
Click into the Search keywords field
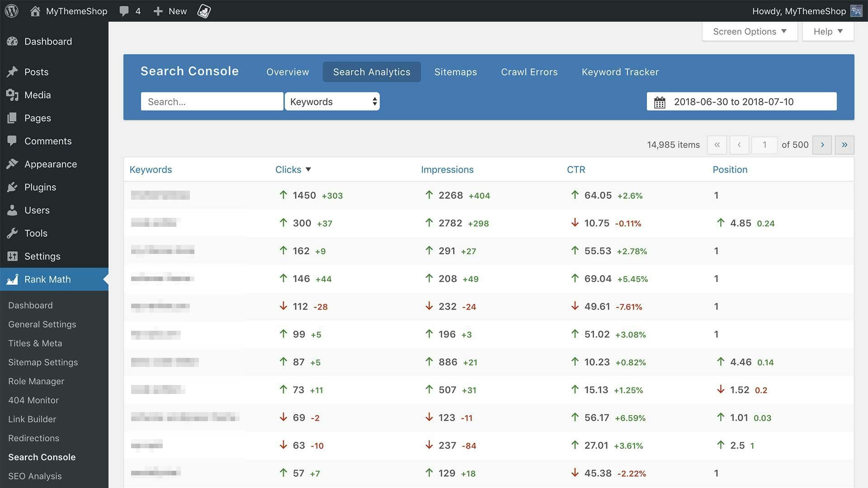[x=212, y=102]
